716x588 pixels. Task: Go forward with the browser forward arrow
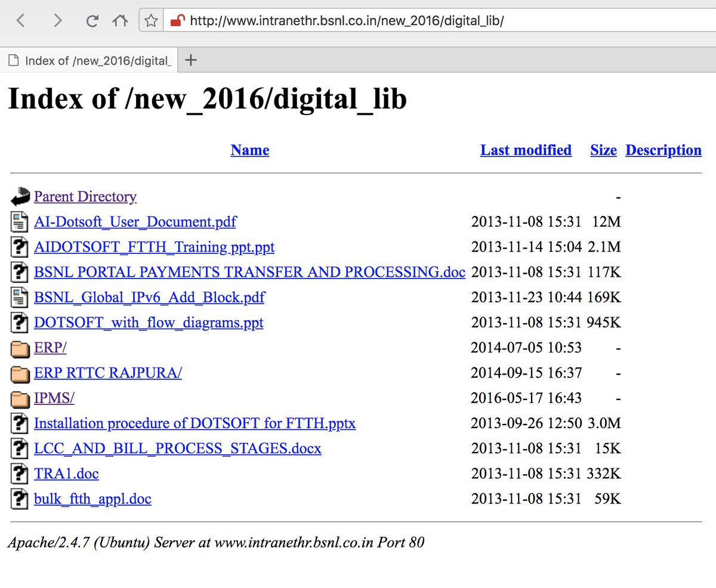(x=57, y=21)
